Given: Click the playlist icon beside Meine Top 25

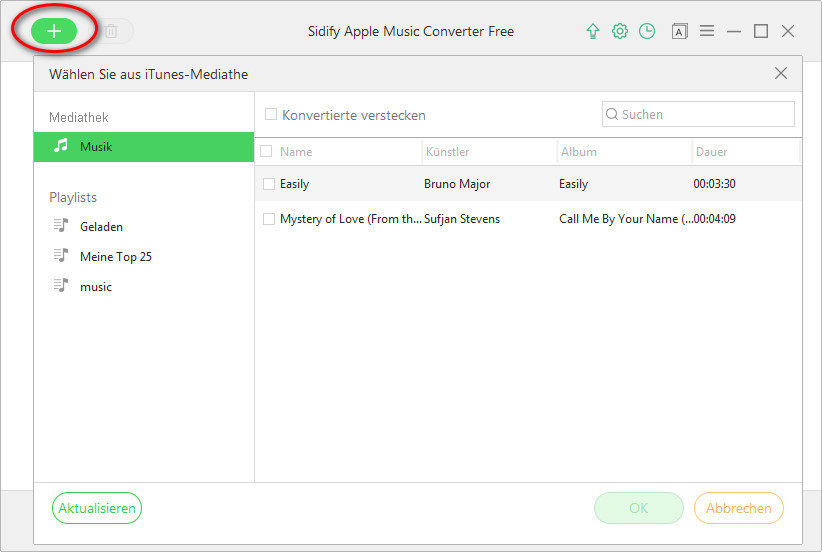Looking at the screenshot, I should tap(61, 255).
